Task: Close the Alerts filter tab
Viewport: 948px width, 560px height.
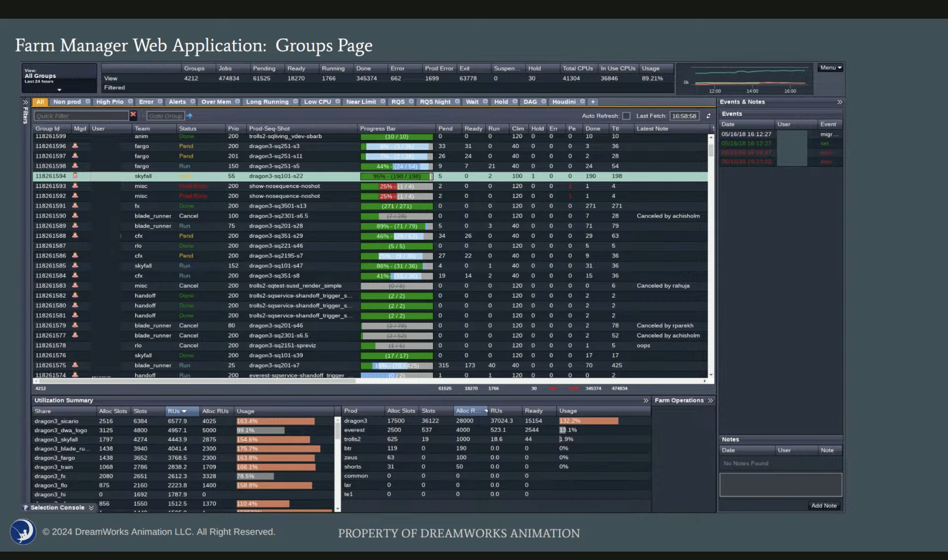Action: (193, 101)
